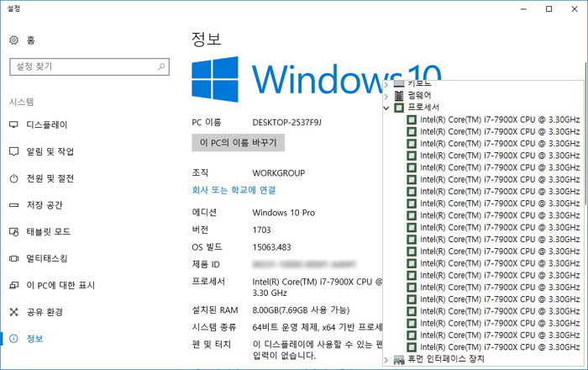Click OS build value 15063.483

(271, 247)
